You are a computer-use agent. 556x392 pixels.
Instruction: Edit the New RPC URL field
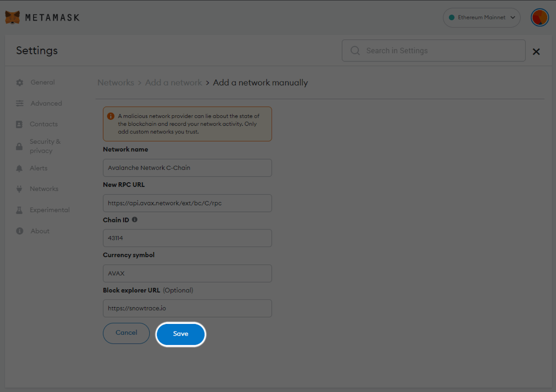pos(187,203)
